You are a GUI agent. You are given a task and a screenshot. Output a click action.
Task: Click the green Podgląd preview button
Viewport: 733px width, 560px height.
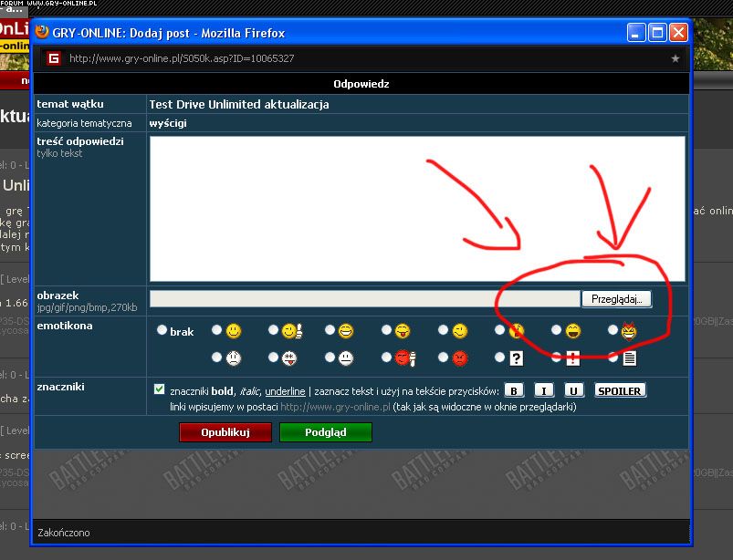[325, 432]
